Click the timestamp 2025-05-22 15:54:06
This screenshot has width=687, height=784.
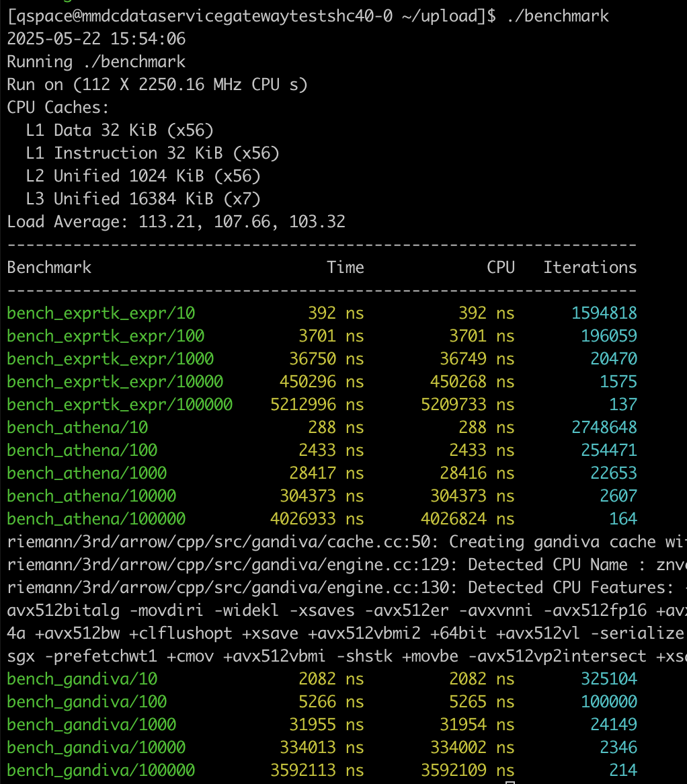click(96, 39)
